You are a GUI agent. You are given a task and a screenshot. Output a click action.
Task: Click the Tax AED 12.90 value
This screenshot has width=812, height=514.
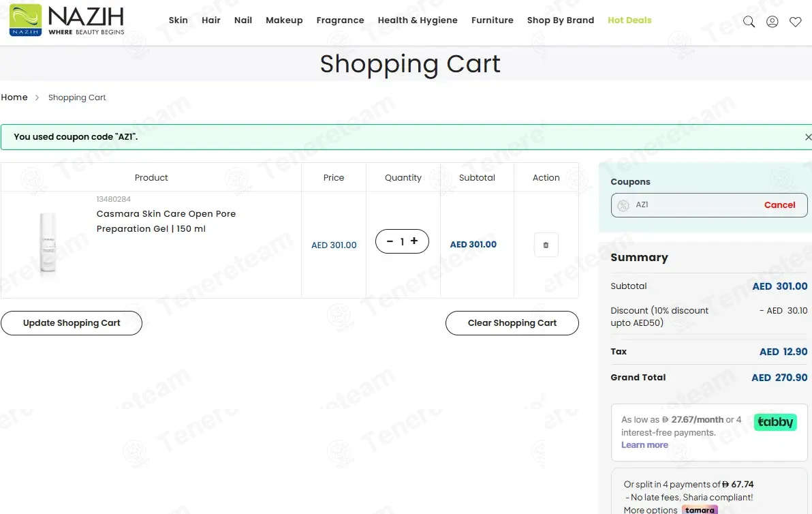coord(783,352)
